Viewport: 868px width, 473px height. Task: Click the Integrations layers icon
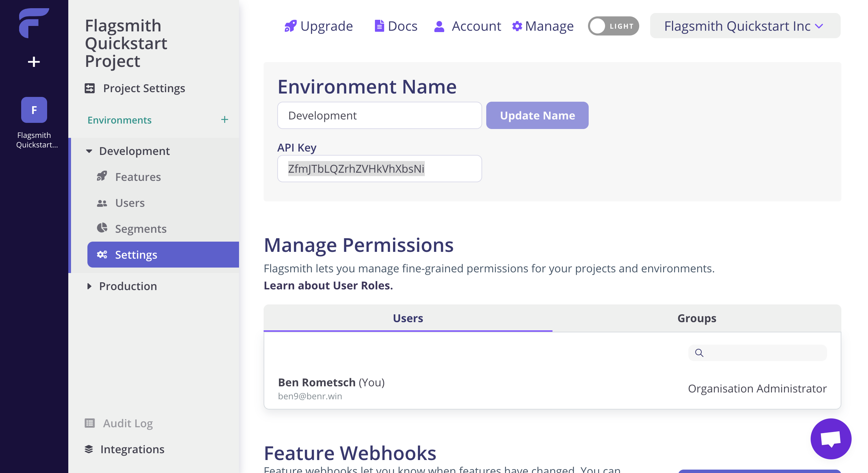tap(89, 449)
